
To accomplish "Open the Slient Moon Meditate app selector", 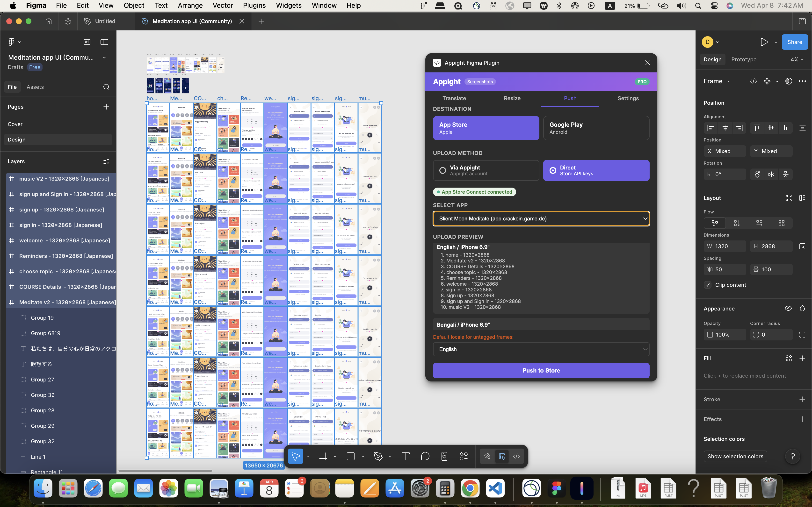I will pos(541,218).
